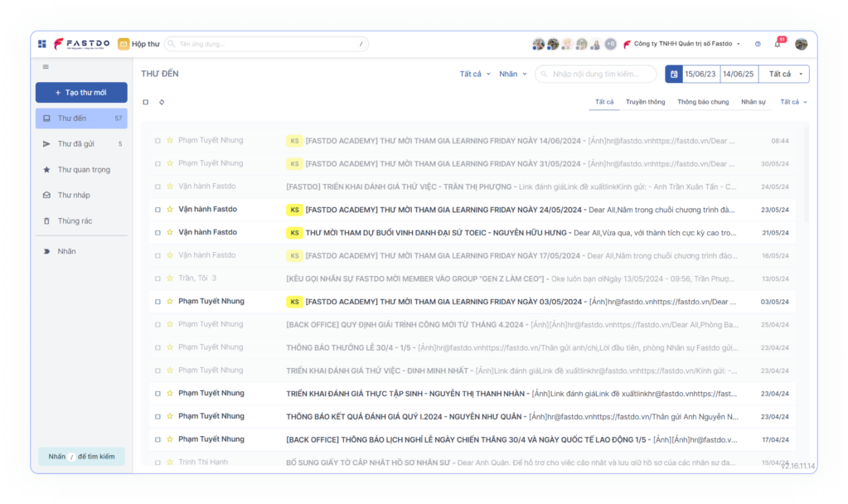
Task: Click the user profile avatar
Action: click(801, 44)
